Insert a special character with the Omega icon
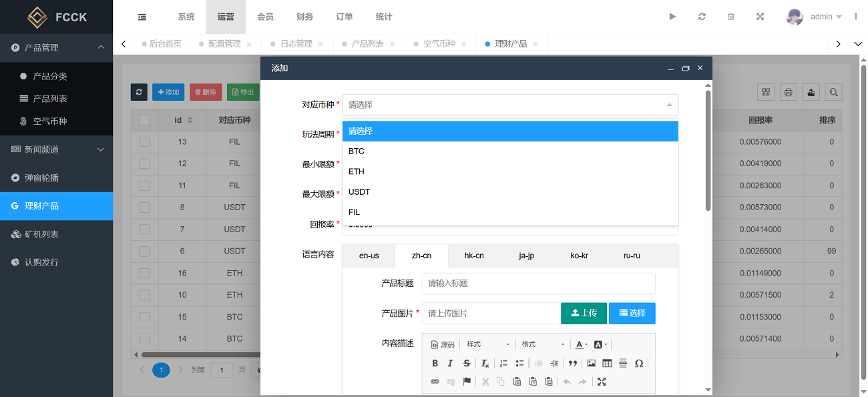This screenshot has height=397, width=868. [639, 364]
